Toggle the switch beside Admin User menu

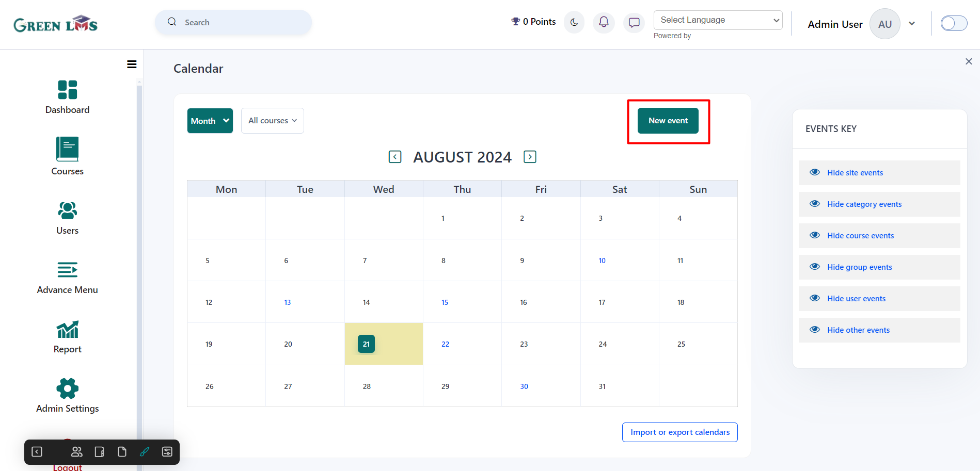[954, 23]
